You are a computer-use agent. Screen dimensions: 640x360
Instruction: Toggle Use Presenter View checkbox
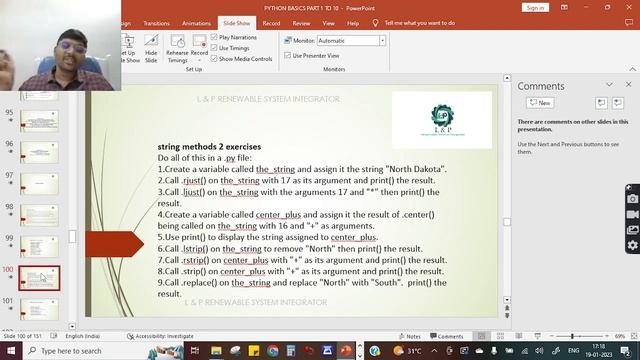[287, 55]
